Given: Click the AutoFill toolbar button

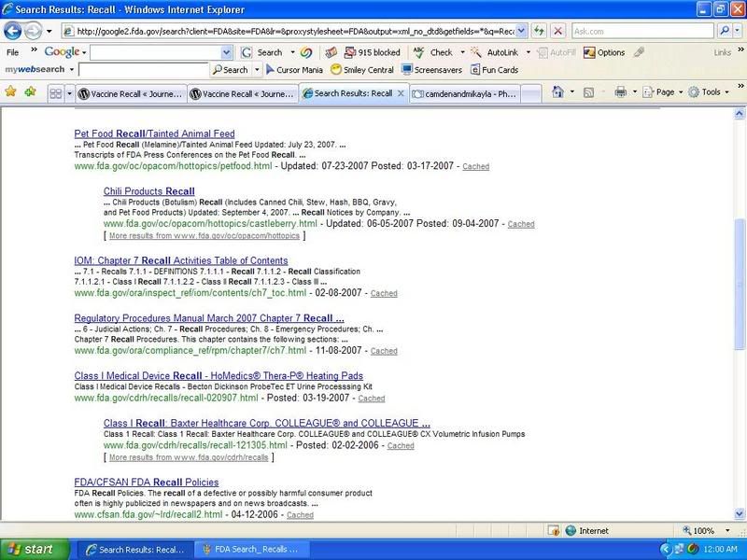Looking at the screenshot, I should tap(556, 52).
